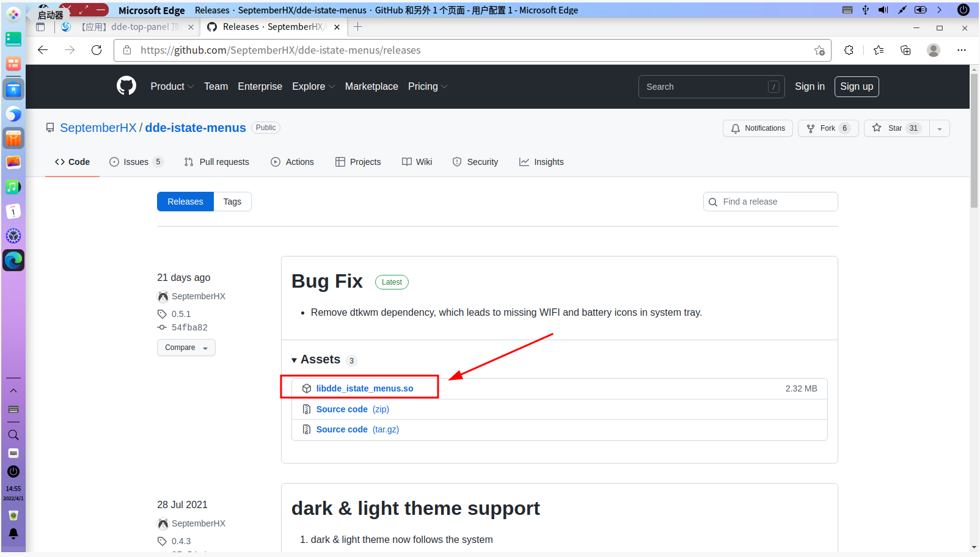980x557 pixels.
Task: Click the GitHub octocat logo
Action: (x=126, y=86)
